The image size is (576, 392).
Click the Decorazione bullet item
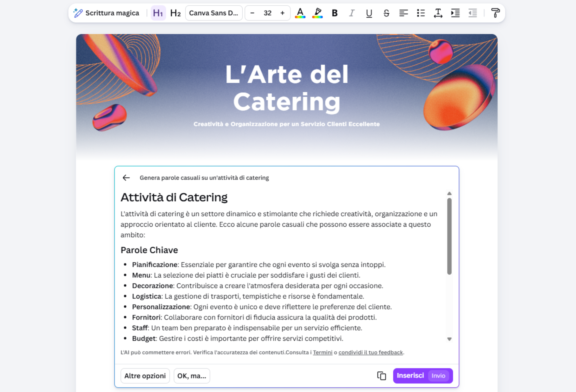tap(257, 286)
